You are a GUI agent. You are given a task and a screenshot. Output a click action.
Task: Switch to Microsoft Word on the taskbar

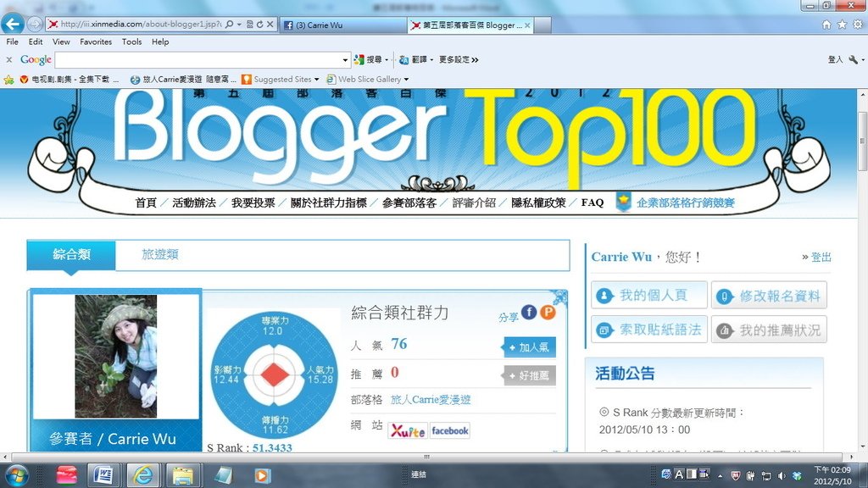(x=103, y=475)
